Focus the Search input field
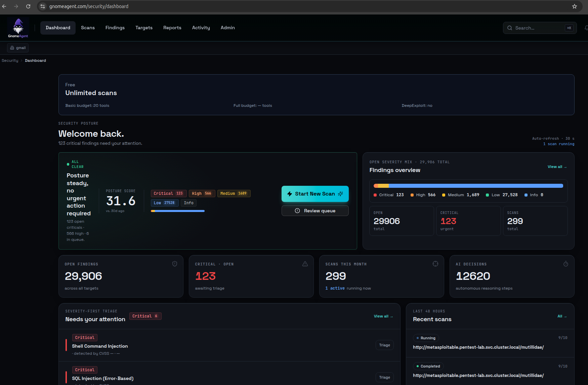Image resolution: width=588 pixels, height=385 pixels. [540, 28]
